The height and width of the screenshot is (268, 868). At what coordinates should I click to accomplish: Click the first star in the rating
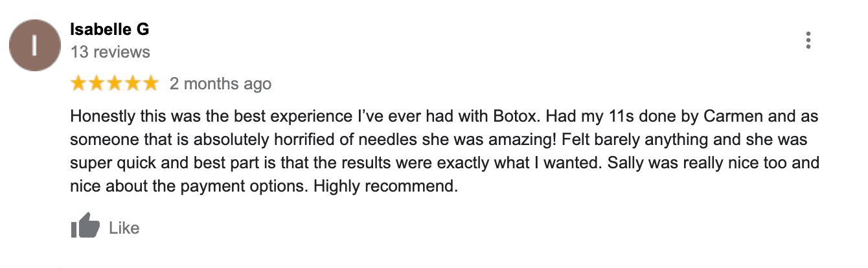[x=79, y=84]
